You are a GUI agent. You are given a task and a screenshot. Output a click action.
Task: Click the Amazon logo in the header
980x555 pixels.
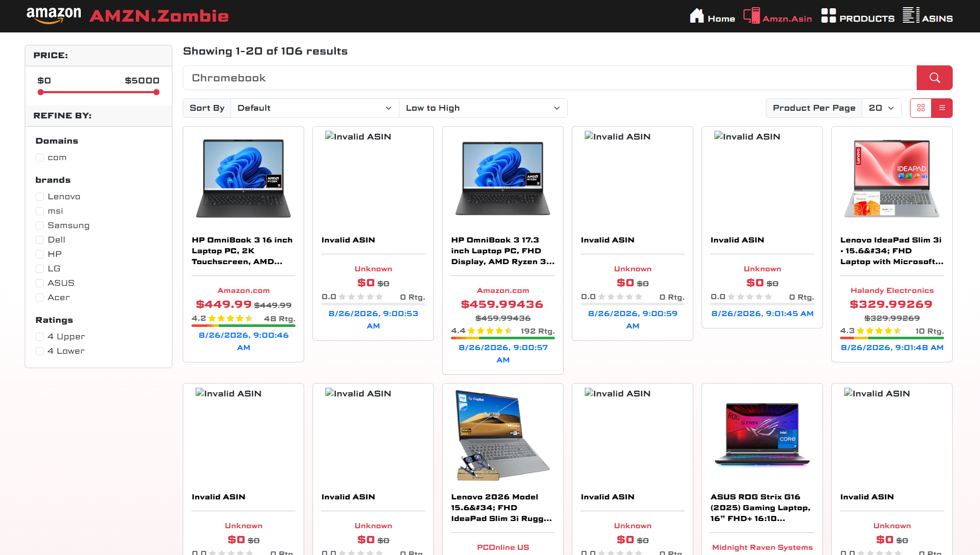coord(54,15)
